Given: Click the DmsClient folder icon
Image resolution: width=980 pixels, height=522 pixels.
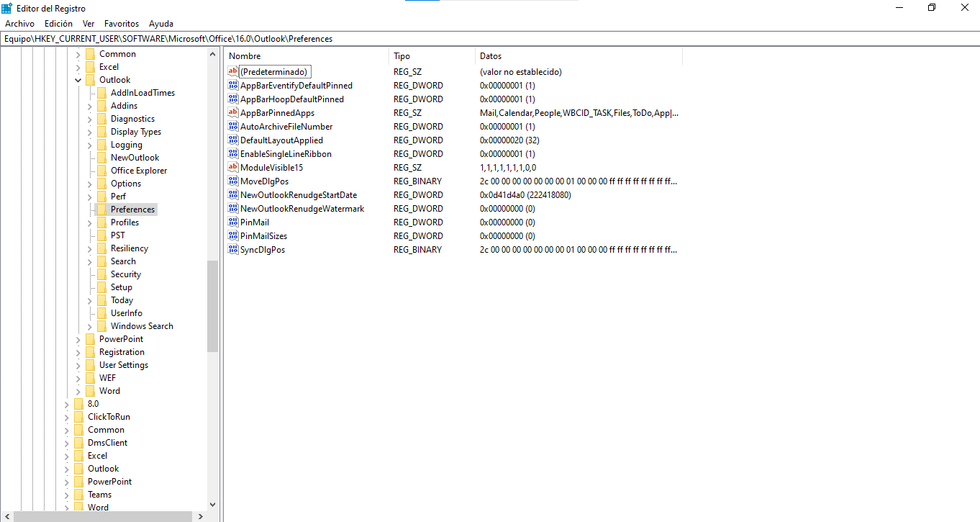Looking at the screenshot, I should tap(78, 443).
